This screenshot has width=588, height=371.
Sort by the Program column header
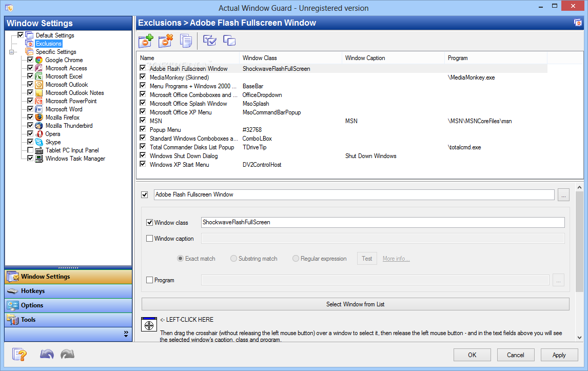coord(496,58)
